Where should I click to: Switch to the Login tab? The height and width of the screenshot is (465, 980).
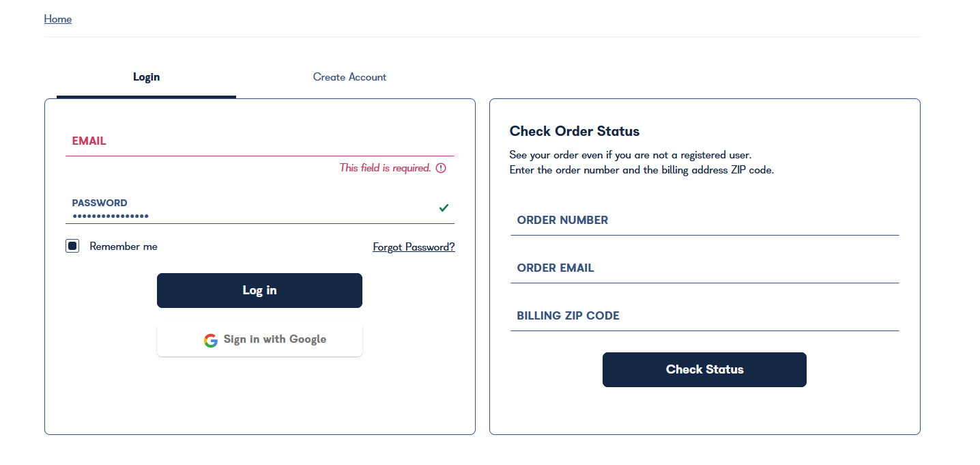(146, 77)
